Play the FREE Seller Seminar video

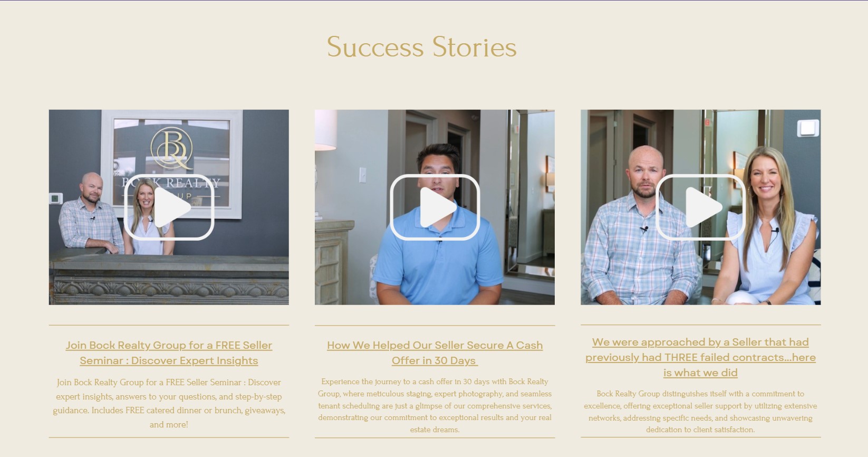tap(169, 207)
